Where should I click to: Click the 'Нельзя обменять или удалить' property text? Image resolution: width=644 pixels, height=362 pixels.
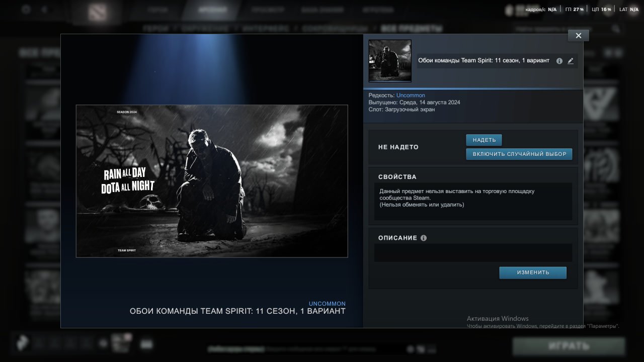[422, 205]
